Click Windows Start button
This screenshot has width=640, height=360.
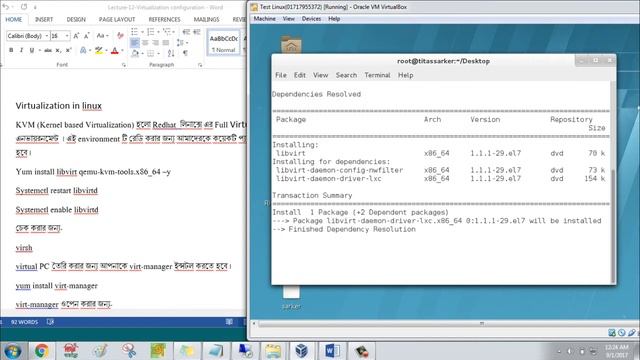13,351
